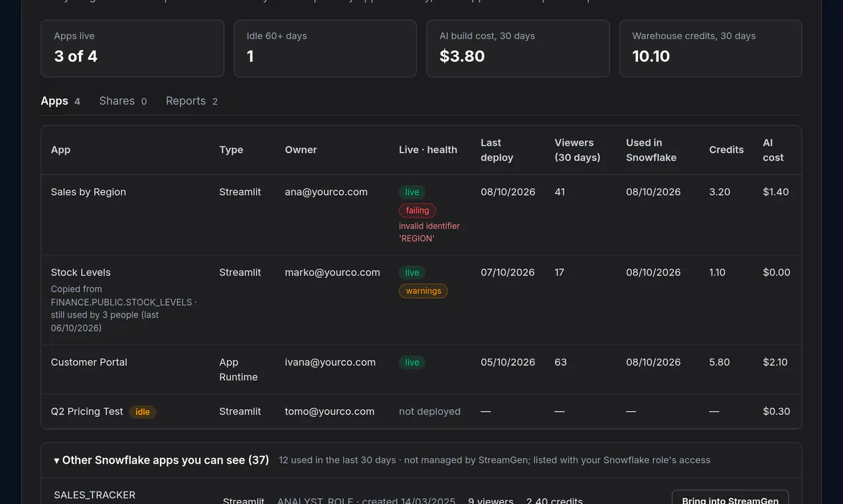
Task: Open the Q2 Pricing Test app
Action: (x=87, y=411)
